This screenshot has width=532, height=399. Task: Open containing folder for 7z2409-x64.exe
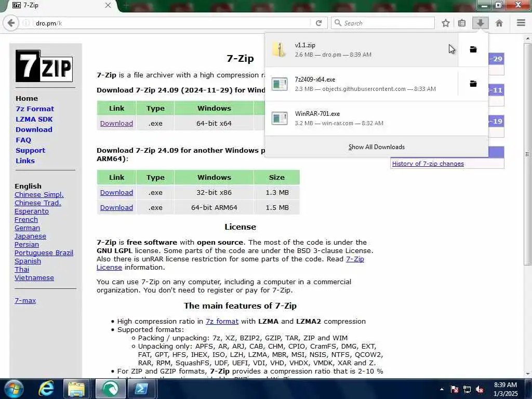coord(473,84)
